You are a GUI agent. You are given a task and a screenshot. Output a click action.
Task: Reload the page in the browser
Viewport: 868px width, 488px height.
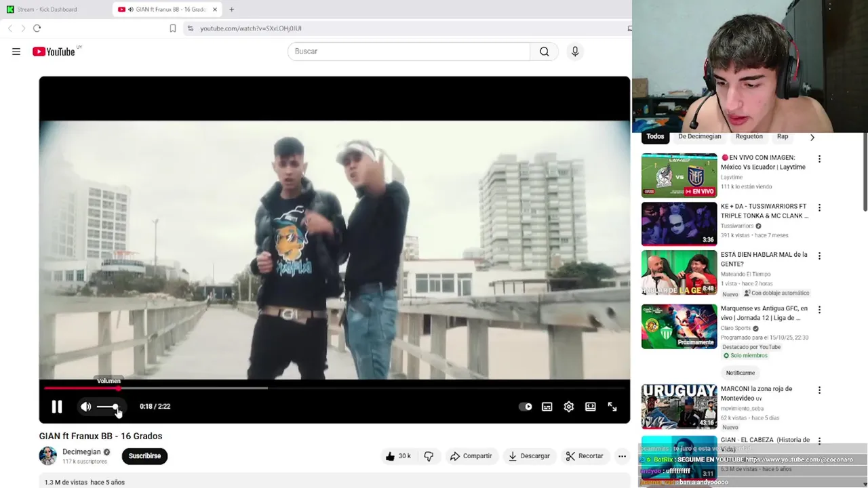(x=37, y=28)
